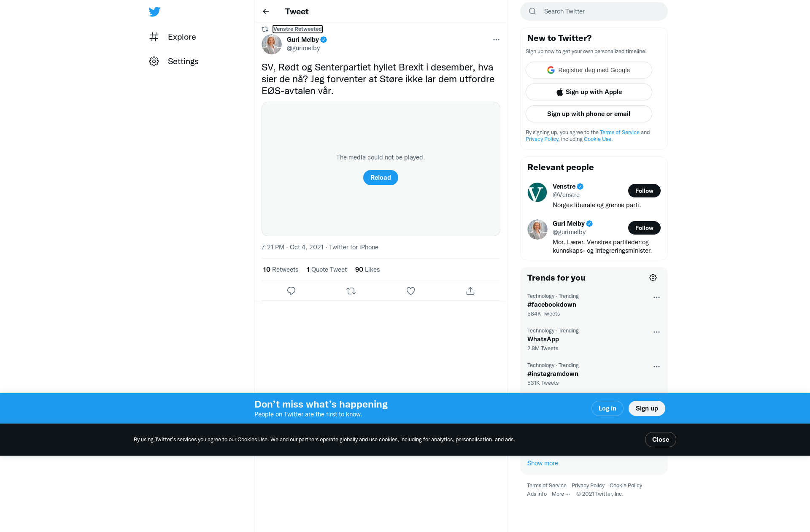Go back using the arrow icon
810x532 pixels.
(x=266, y=11)
